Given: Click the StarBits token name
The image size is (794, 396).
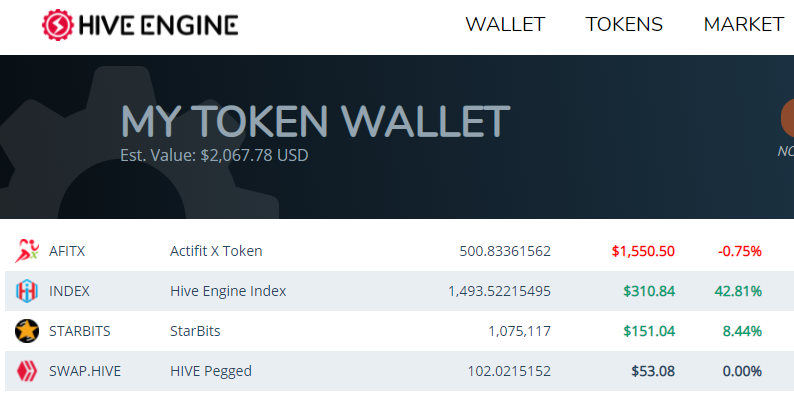Looking at the screenshot, I should (x=195, y=331).
